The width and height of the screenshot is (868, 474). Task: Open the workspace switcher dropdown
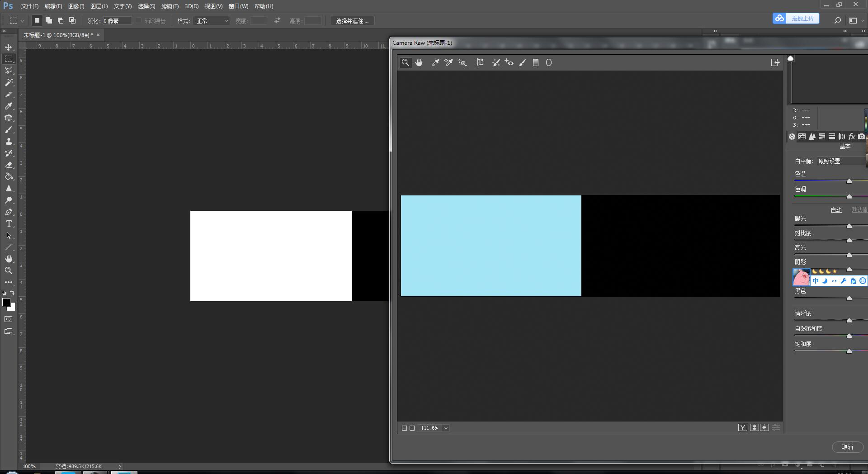click(x=856, y=20)
